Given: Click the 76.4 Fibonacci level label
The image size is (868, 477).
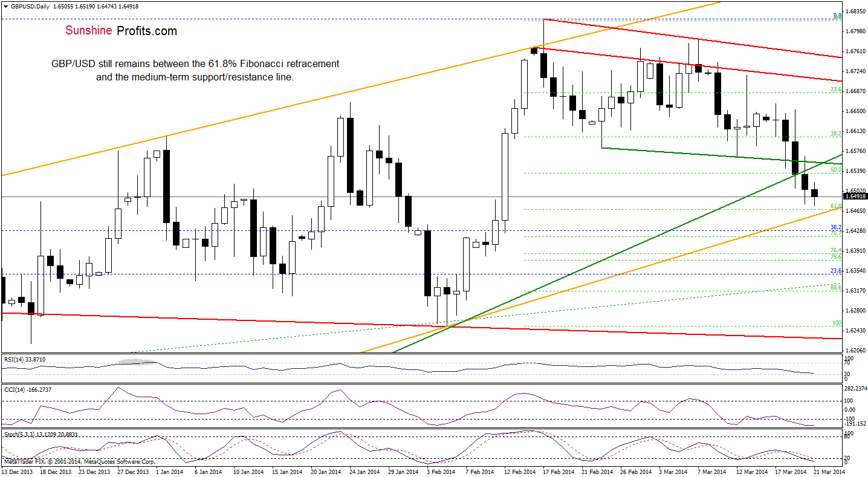Looking at the screenshot, I should tap(837, 250).
